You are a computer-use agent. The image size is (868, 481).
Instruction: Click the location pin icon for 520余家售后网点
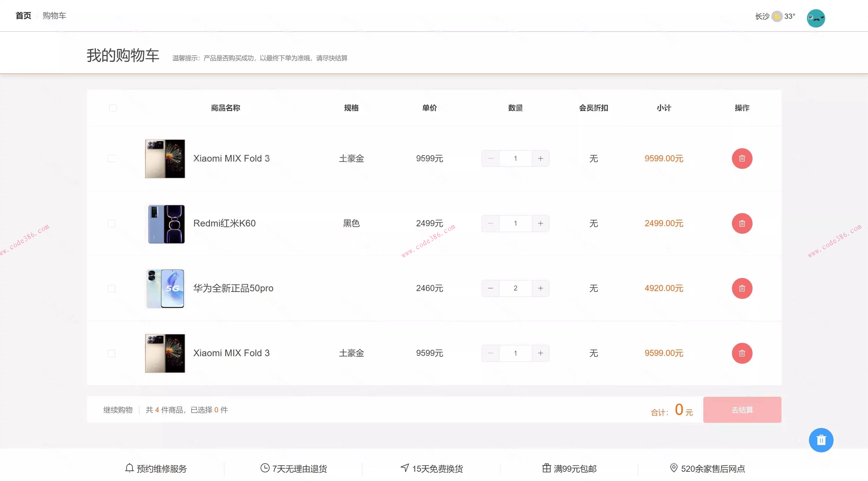coord(674,468)
